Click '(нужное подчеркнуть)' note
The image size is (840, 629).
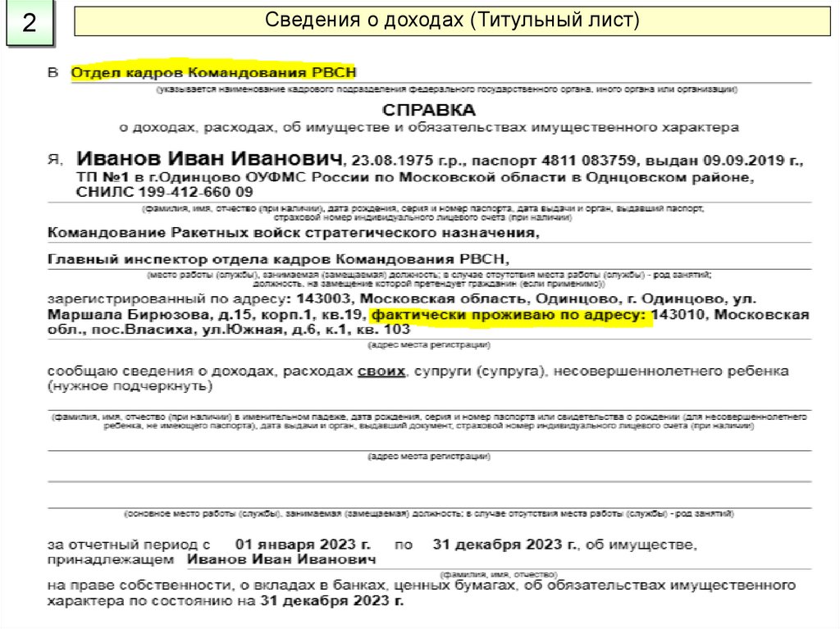tap(130, 385)
